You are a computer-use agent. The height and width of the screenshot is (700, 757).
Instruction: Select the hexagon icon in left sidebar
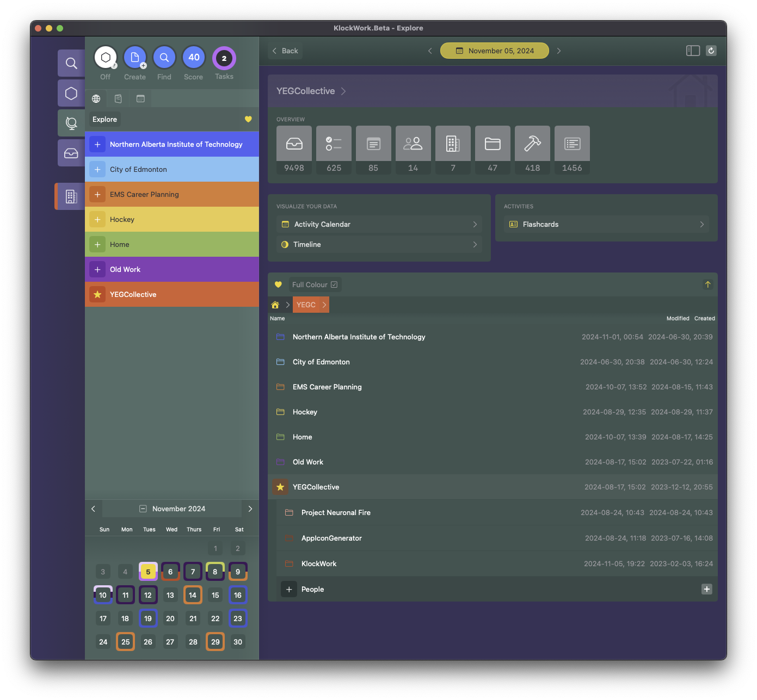tap(71, 93)
